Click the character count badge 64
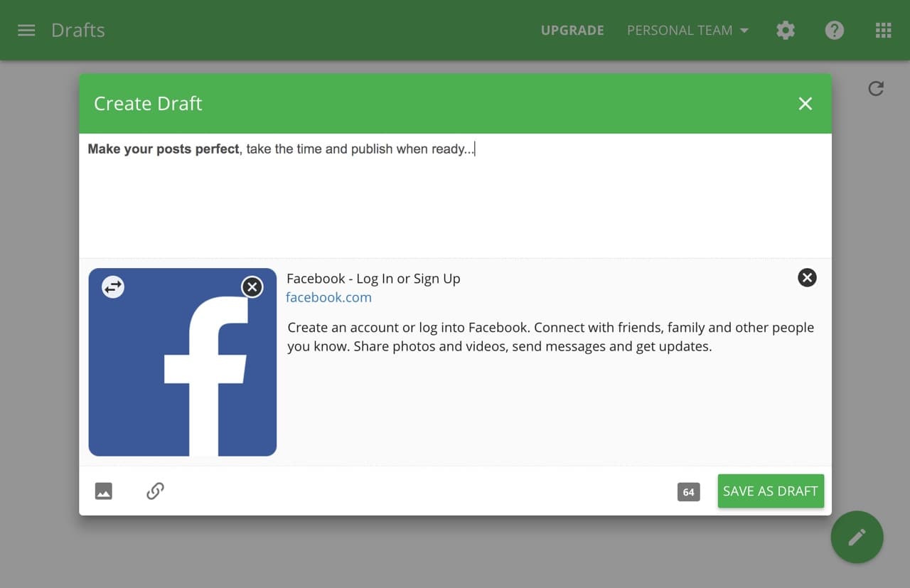Screen dimensions: 910x588 tap(688, 492)
